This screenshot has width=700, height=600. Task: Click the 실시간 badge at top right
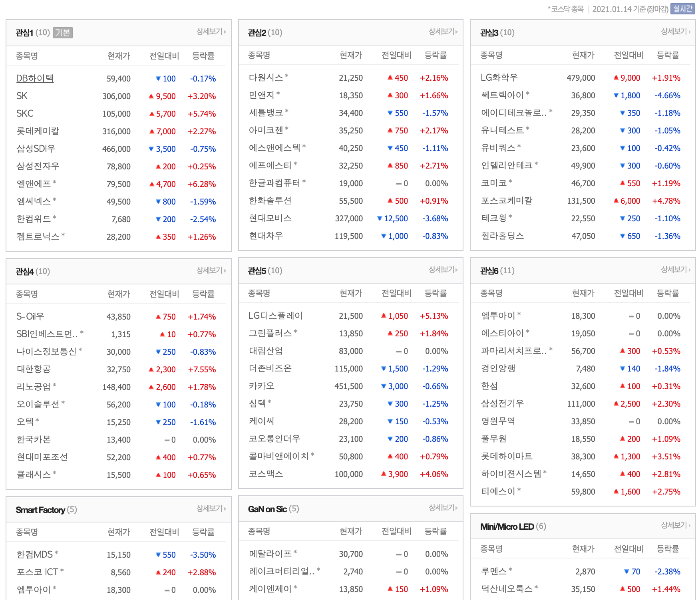click(683, 9)
